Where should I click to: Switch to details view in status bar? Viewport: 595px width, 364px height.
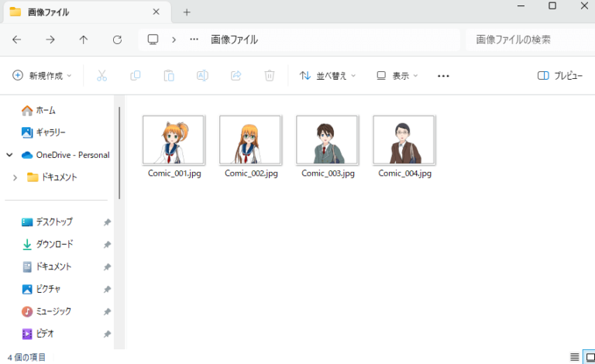tap(574, 357)
